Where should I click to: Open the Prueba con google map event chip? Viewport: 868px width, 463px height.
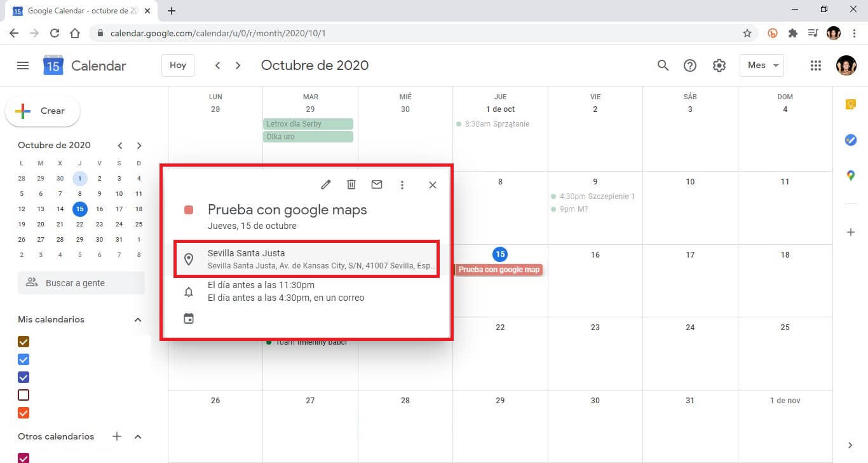click(498, 270)
